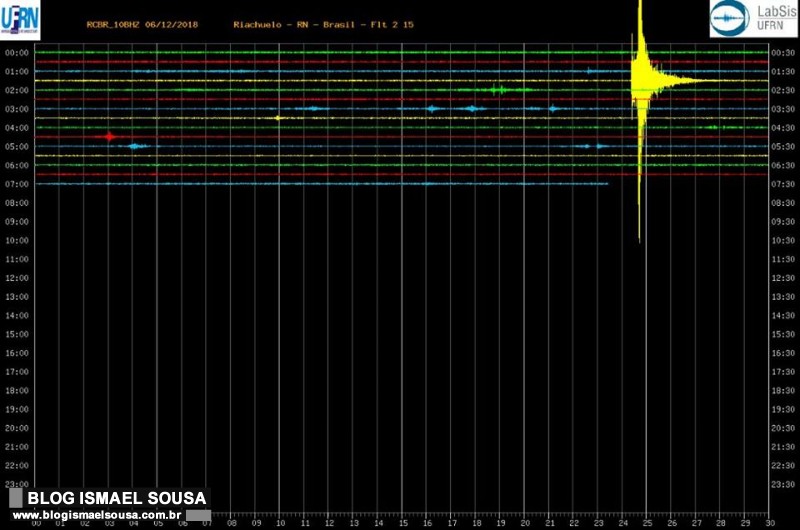Click the 06:00 hour label
The height and width of the screenshot is (530, 800).
(17, 166)
